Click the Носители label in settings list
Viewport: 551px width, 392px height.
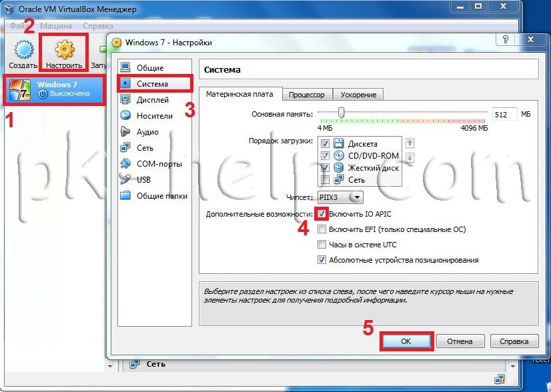tap(155, 115)
